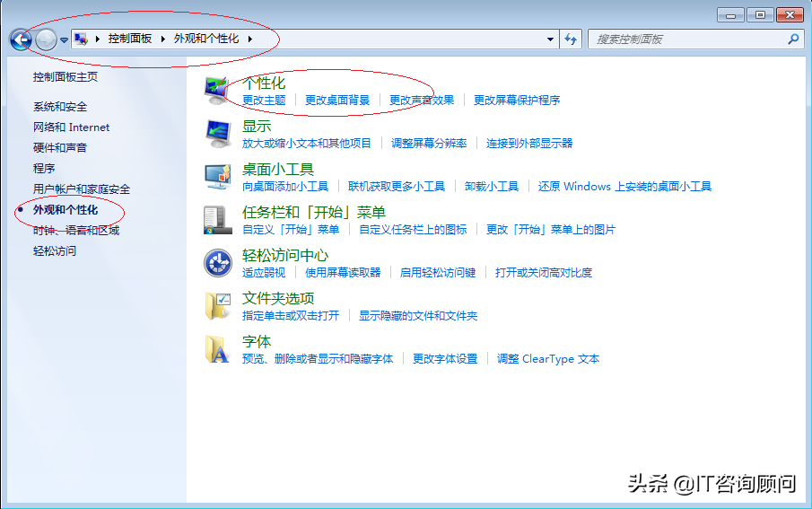812x509 pixels.
Task: Open 控制面板主页 in sidebar
Action: coord(65,77)
